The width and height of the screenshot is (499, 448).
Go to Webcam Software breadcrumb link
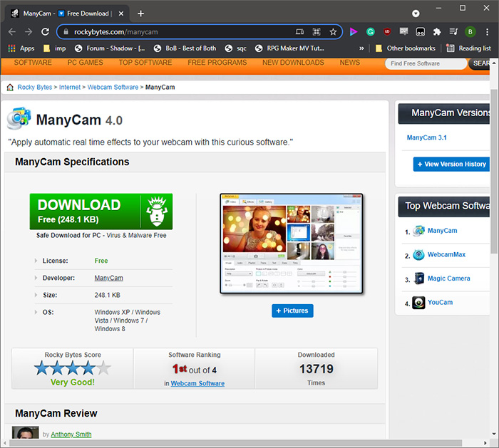point(113,87)
